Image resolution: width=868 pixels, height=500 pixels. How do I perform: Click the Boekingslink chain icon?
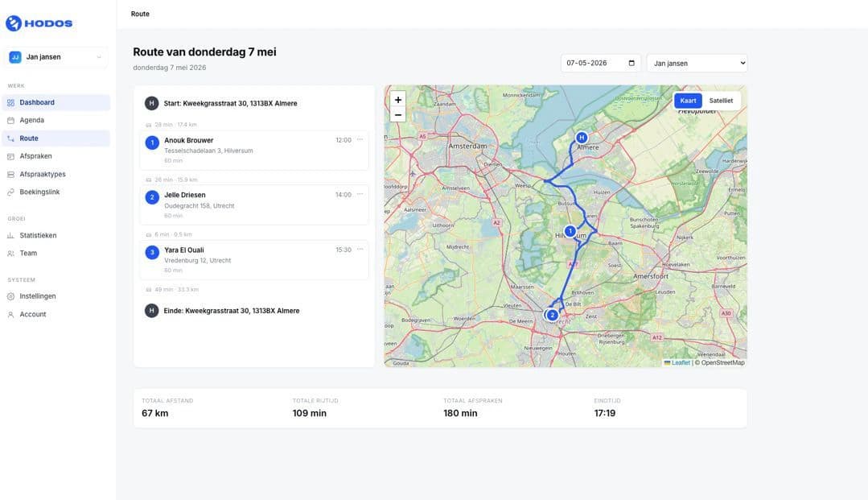(x=10, y=192)
